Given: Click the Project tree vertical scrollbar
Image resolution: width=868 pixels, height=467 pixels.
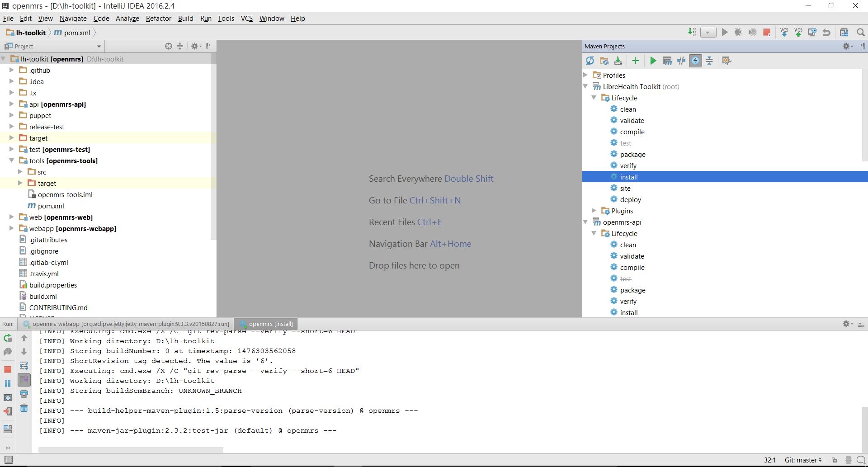Looking at the screenshot, I should [x=213, y=147].
